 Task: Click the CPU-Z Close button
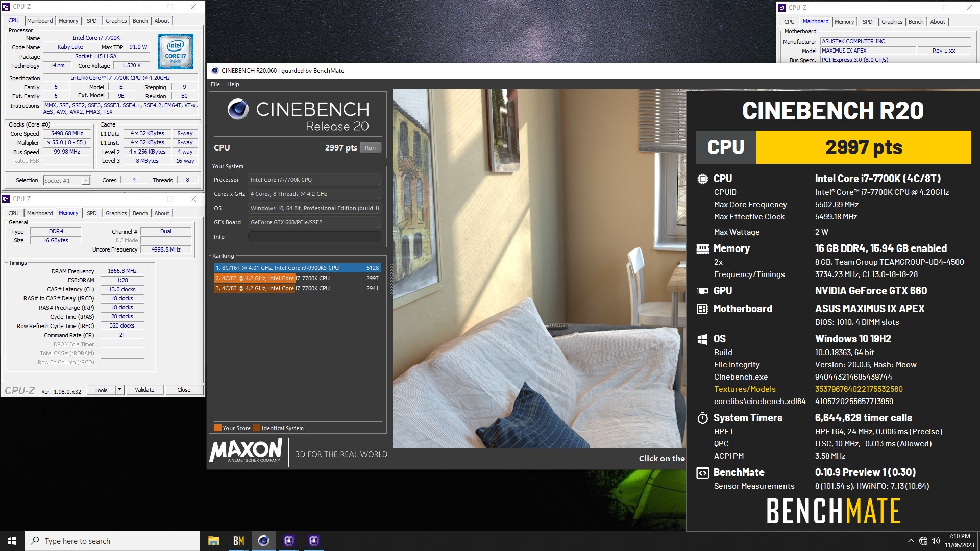pyautogui.click(x=184, y=390)
